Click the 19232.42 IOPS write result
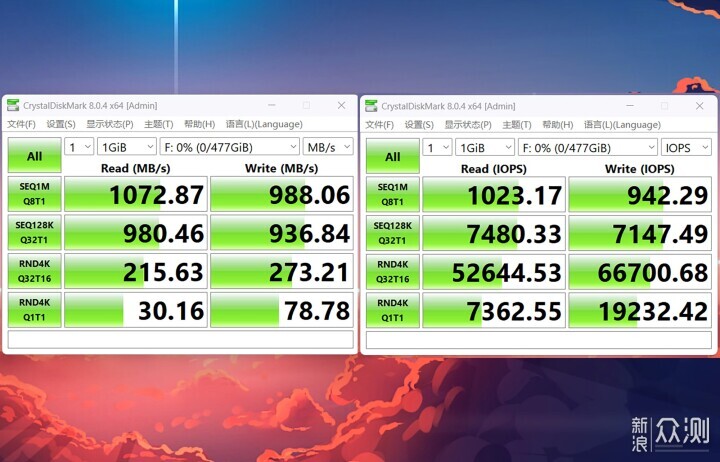 click(x=640, y=310)
